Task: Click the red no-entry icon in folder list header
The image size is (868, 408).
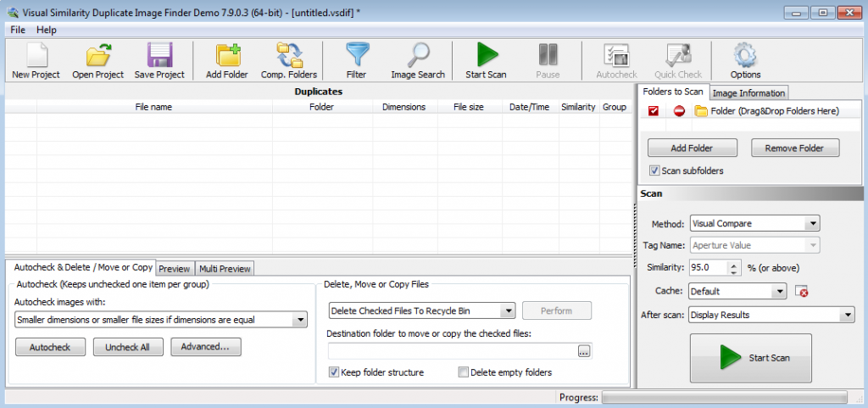Action: [679, 111]
